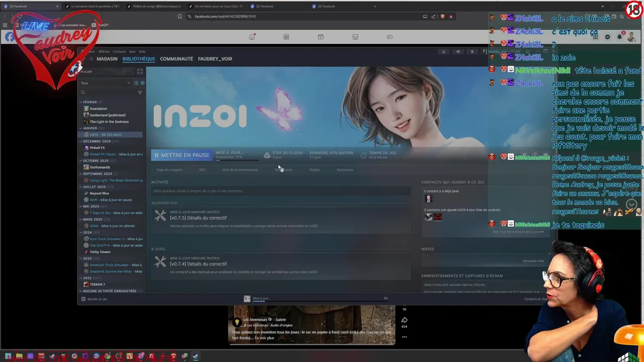
Task: Select Beyond Blue in the library
Action: tap(99, 194)
